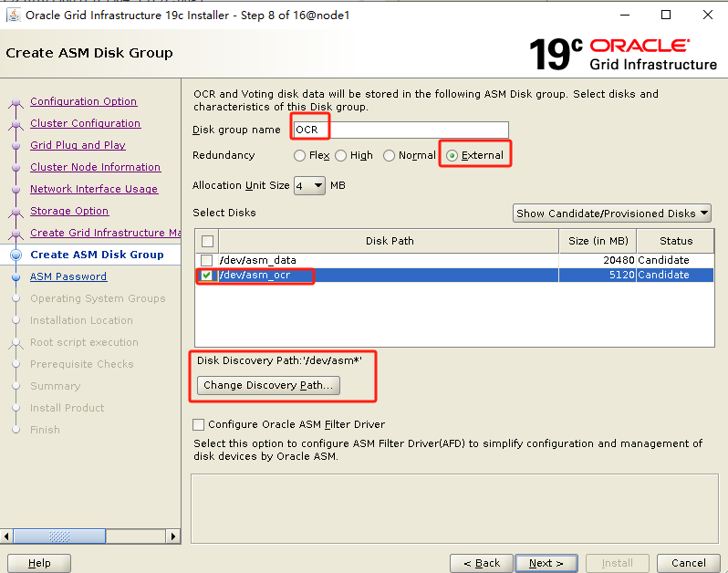Image resolution: width=728 pixels, height=573 pixels.
Task: Click the 5120 size cell
Action: coord(598,275)
